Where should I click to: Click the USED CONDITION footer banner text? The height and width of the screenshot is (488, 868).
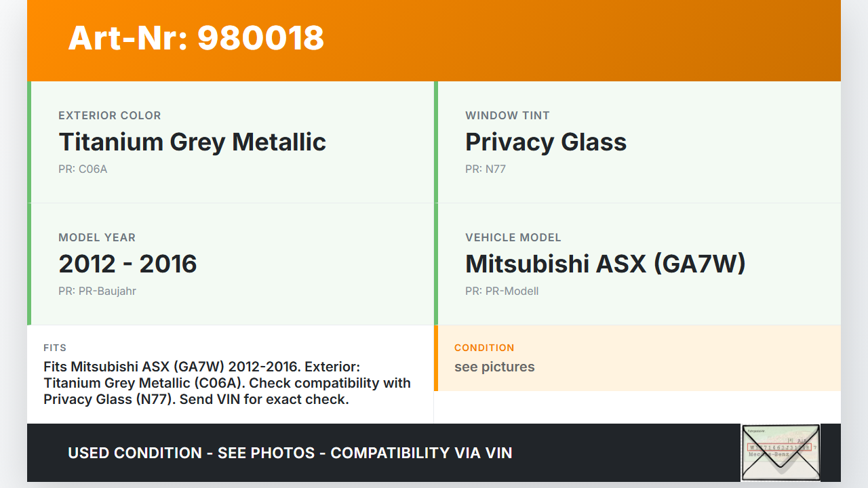(x=290, y=453)
